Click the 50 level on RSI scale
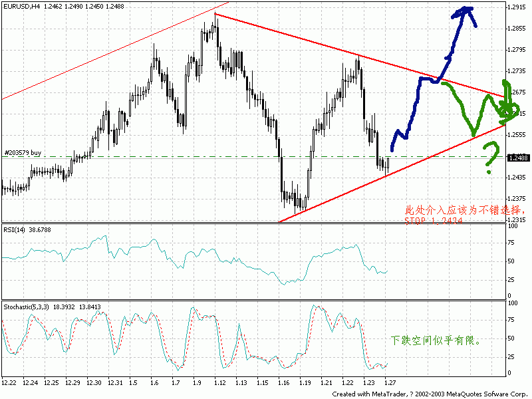Image resolution: width=532 pixels, height=399 pixels. [511, 261]
